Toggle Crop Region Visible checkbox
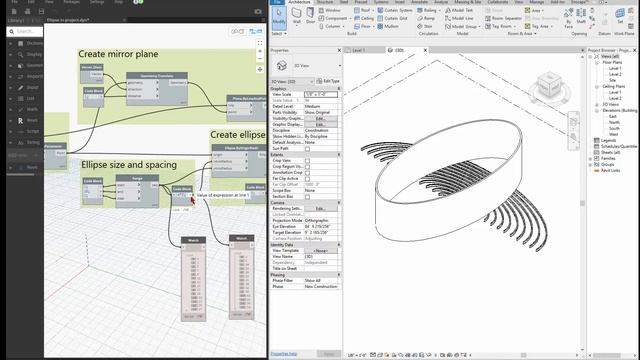Viewport: 640px width, 360px height. pyautogui.click(x=307, y=167)
